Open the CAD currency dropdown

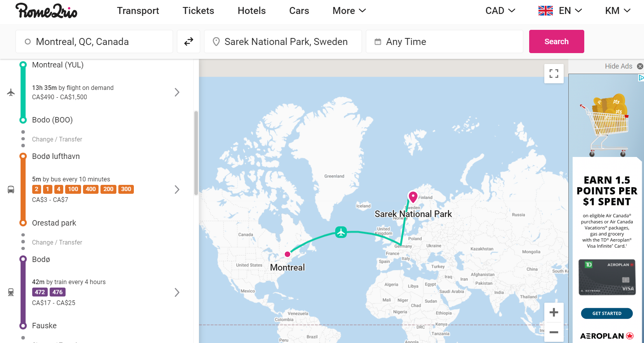click(500, 11)
